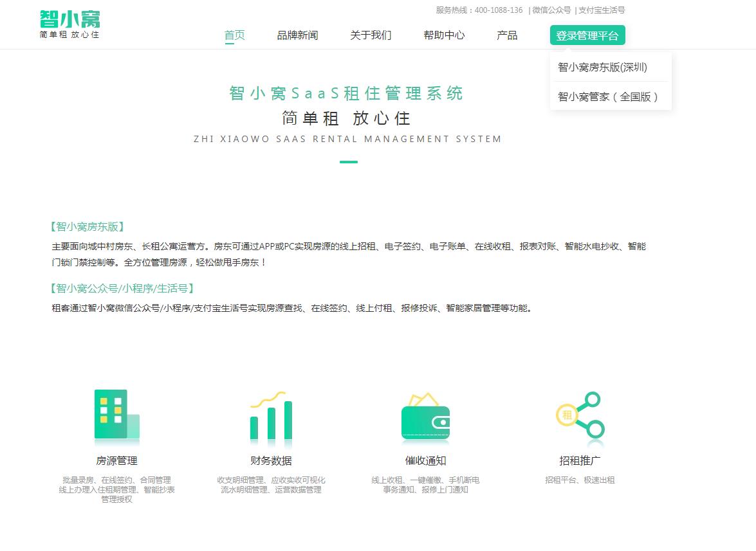Click the 登录管理平台 button
756x551 pixels.
coord(587,35)
